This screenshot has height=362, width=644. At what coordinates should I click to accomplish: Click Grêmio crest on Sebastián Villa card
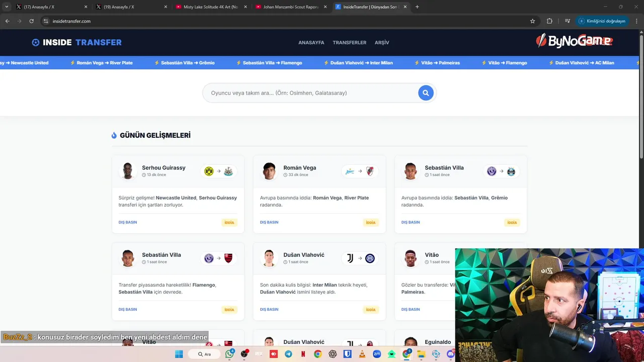(511, 171)
